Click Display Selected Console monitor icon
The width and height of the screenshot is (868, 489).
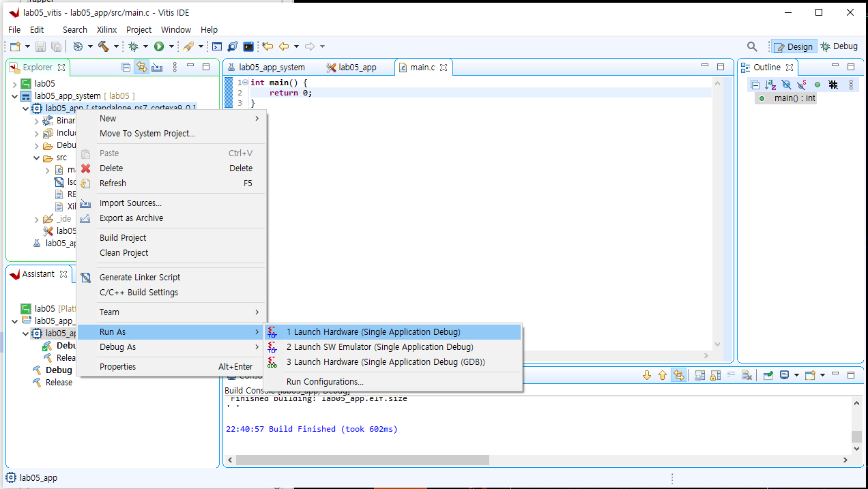tap(785, 375)
